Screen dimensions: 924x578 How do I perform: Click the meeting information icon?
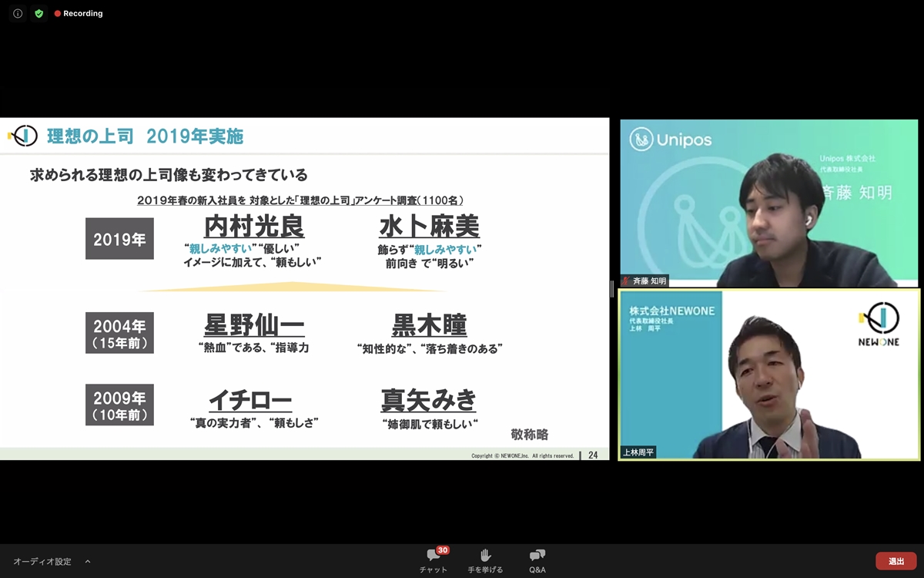pyautogui.click(x=18, y=14)
